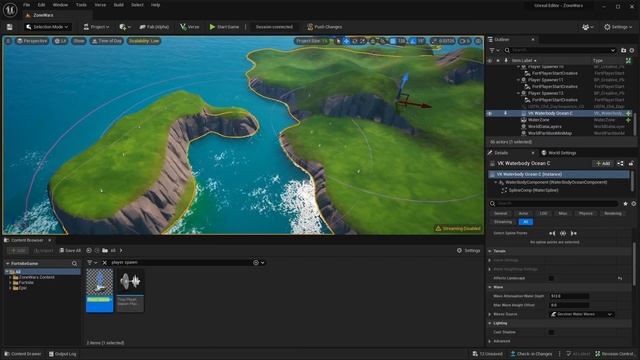Click the save icon in main toolbar
Screen dimensions: 640x360
pyautogui.click(x=9, y=27)
